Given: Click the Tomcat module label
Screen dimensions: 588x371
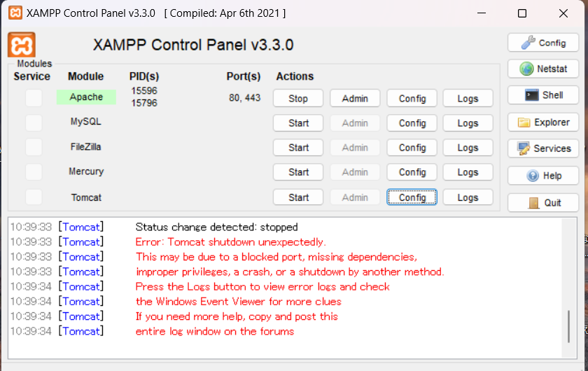Looking at the screenshot, I should click(x=86, y=197).
